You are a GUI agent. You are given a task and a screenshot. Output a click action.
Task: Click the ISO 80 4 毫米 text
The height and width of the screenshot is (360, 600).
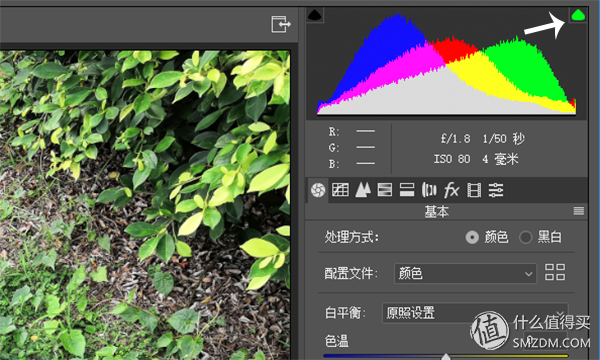476,159
